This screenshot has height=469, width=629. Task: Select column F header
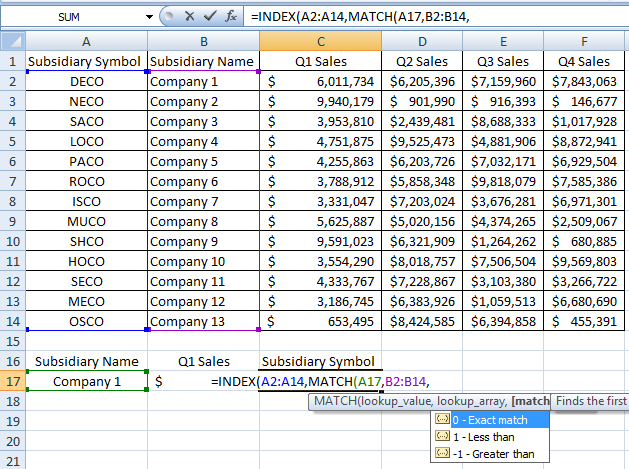pyautogui.click(x=584, y=41)
